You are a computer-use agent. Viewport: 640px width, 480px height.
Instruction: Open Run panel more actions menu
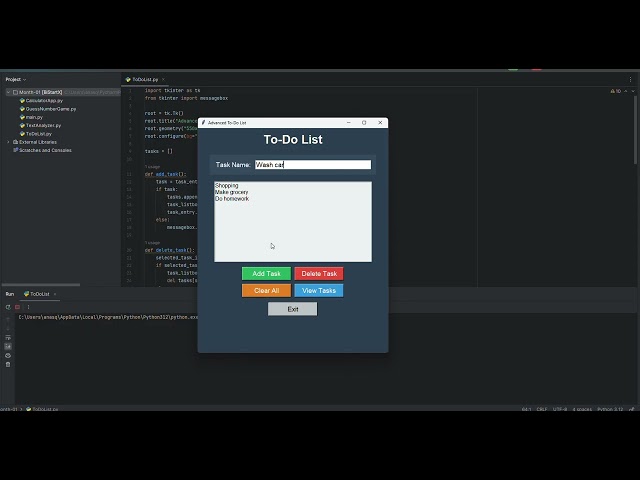pos(28,307)
